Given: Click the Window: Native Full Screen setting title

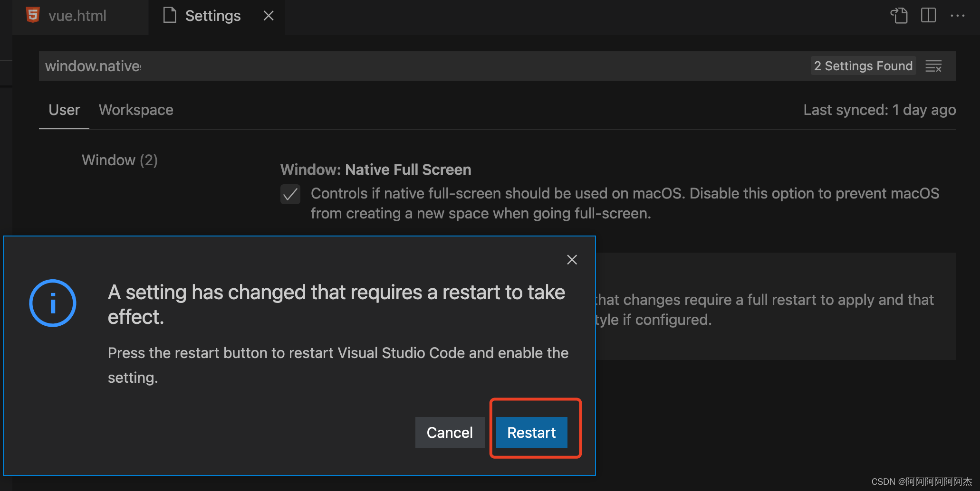Looking at the screenshot, I should coord(375,170).
